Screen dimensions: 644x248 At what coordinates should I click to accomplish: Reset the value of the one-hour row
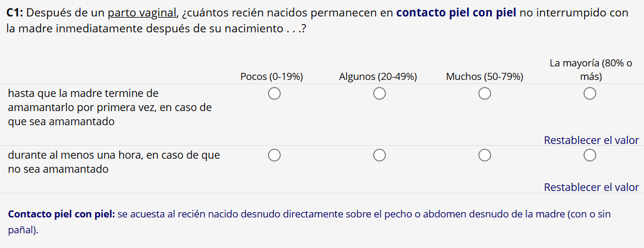(x=591, y=187)
